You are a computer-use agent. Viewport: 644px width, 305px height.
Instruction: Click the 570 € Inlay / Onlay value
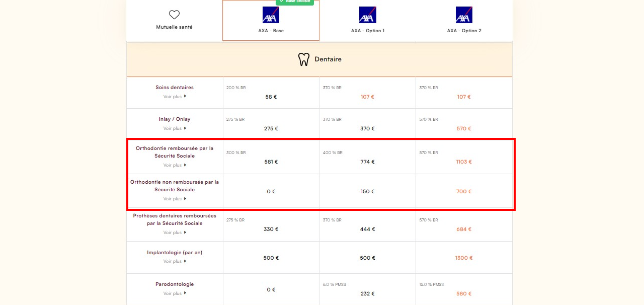[x=464, y=129]
